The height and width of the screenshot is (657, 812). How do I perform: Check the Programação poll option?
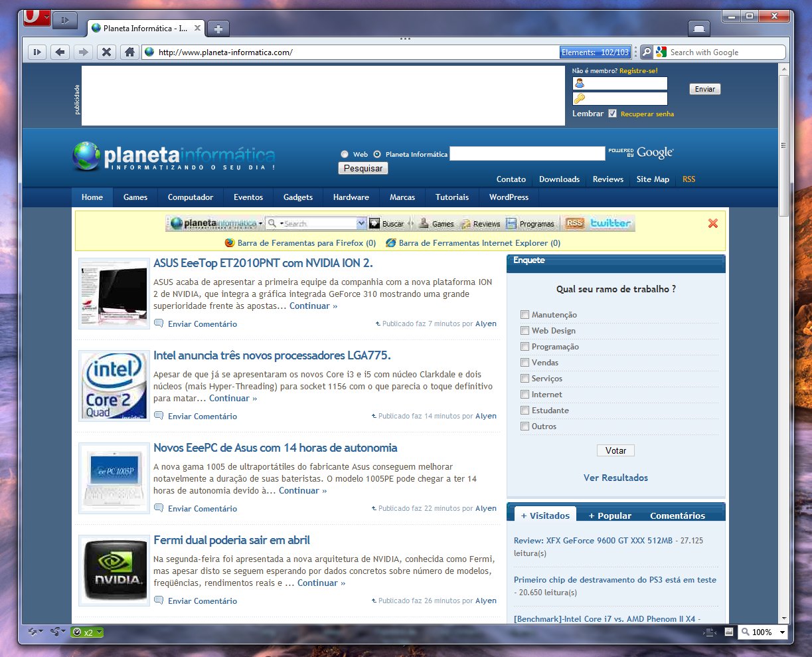pyautogui.click(x=525, y=347)
